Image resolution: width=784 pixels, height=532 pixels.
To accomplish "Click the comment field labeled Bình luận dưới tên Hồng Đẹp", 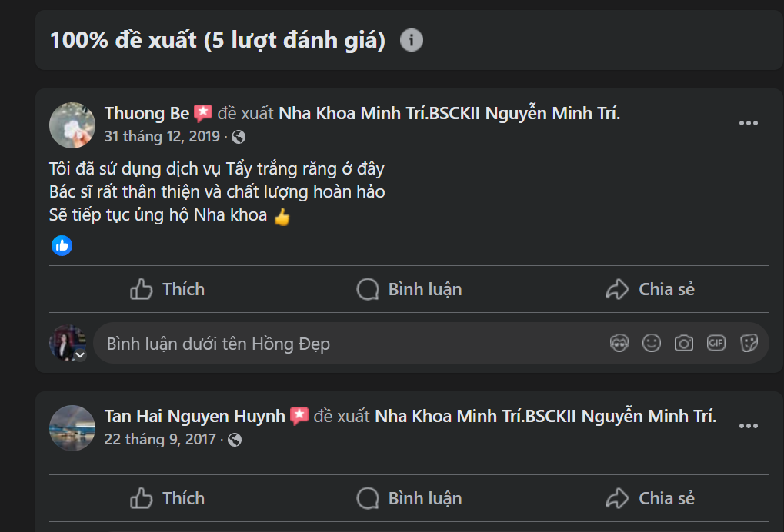I will point(308,343).
